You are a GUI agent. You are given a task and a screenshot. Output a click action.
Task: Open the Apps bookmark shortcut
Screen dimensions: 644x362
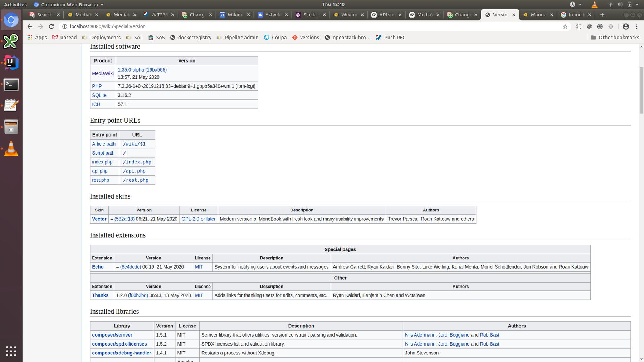[37, 37]
